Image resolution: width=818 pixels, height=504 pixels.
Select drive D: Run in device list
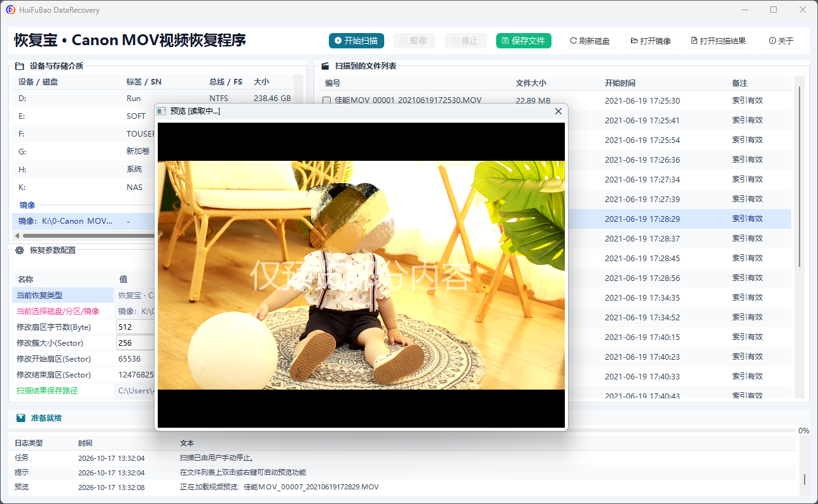click(x=153, y=99)
